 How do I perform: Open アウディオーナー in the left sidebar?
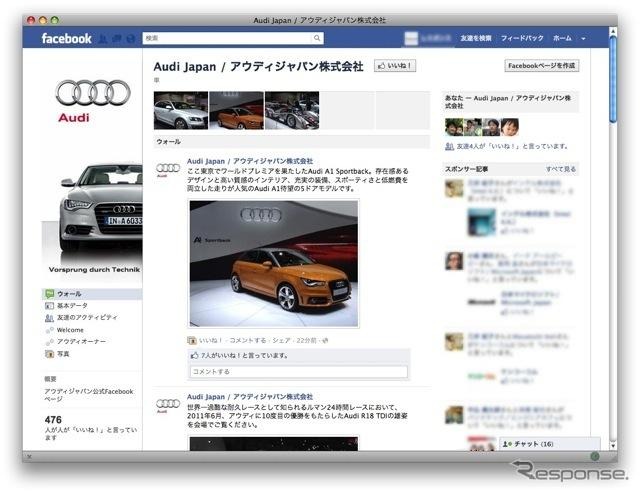(x=81, y=342)
